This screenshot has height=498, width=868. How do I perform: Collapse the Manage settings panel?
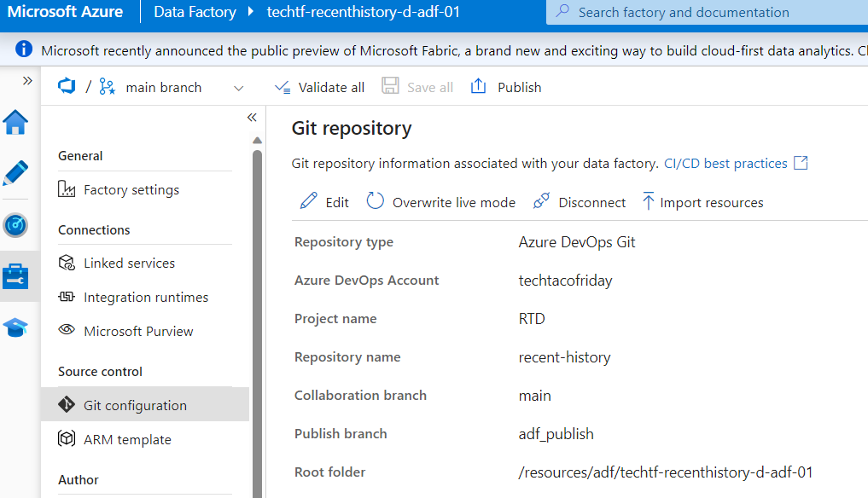click(x=252, y=118)
